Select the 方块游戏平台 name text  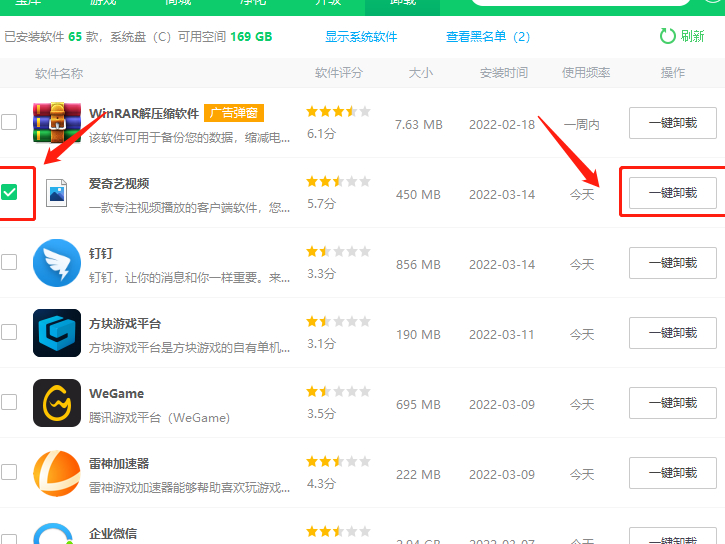tap(125, 324)
